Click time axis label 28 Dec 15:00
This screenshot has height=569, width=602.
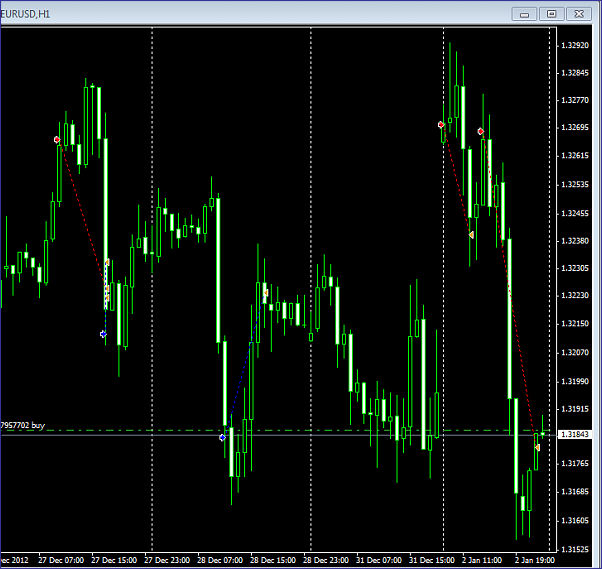273,560
